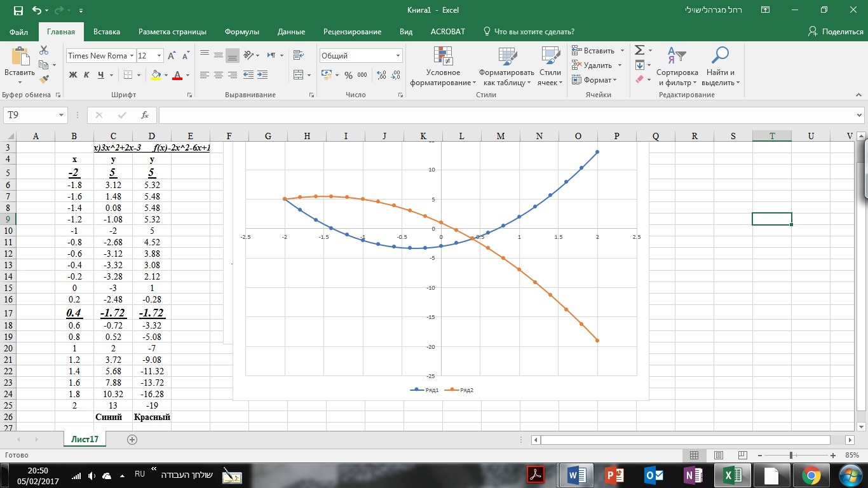Open the font size 12 dropdown
The image size is (868, 488).
pos(159,56)
